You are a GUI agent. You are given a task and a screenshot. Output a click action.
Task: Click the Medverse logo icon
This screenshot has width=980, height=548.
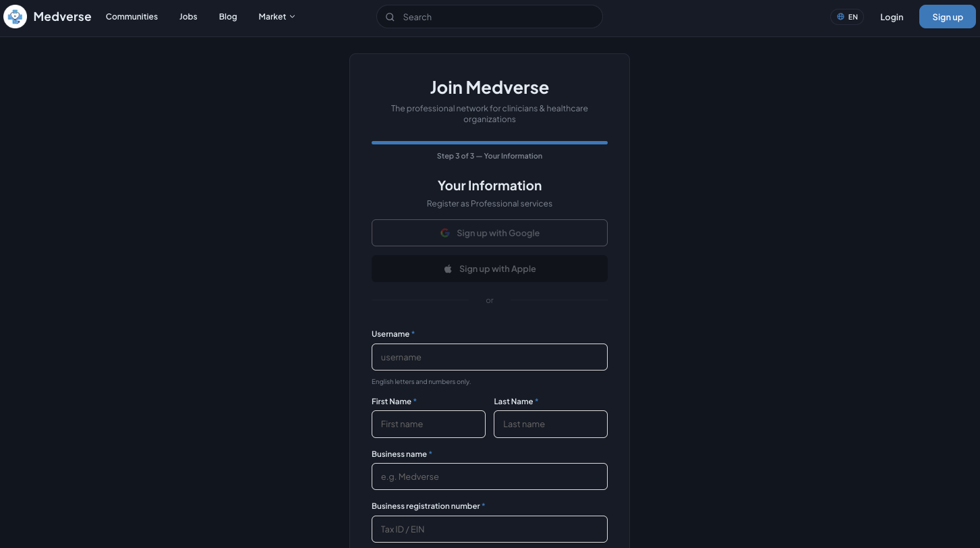click(x=16, y=17)
